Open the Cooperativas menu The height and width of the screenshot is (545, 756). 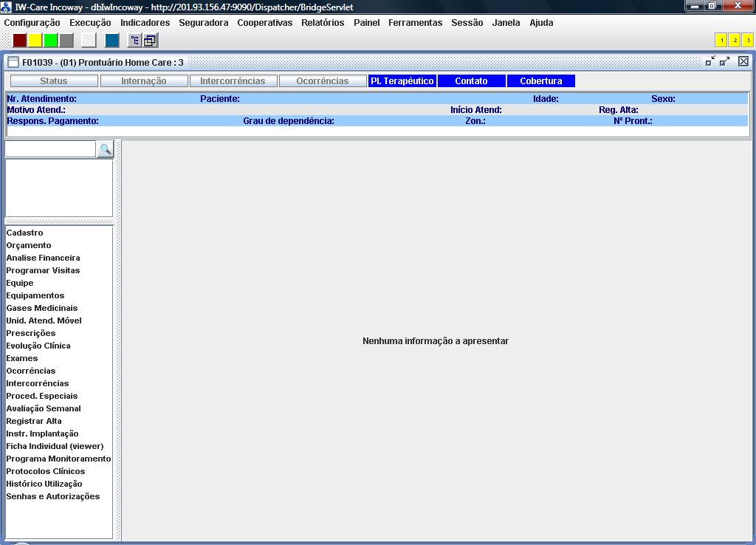pyautogui.click(x=265, y=23)
